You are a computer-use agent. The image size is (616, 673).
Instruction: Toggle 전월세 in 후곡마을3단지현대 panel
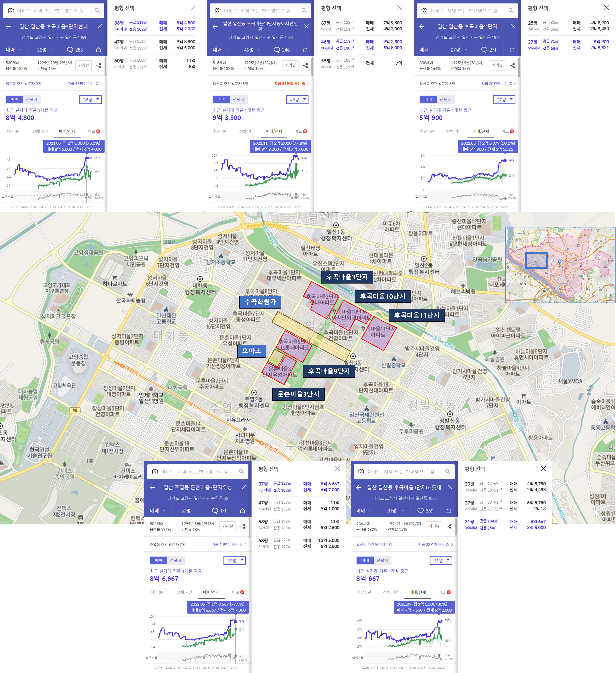tap(32, 100)
